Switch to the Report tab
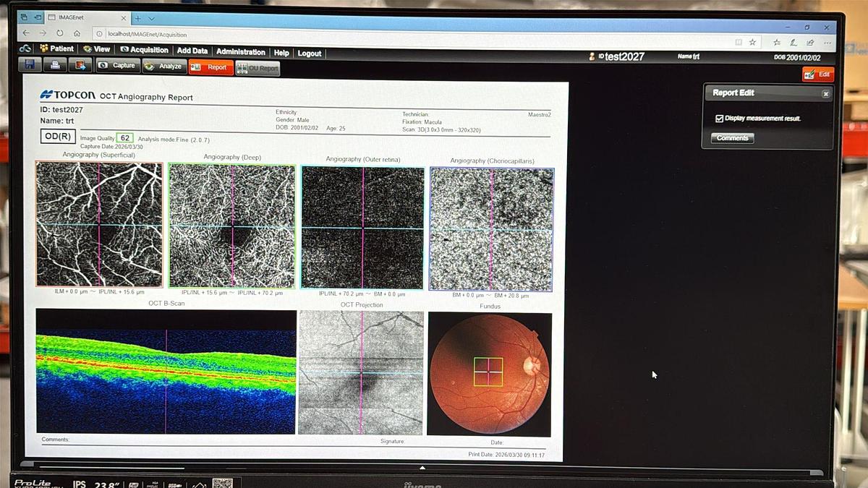868x488 pixels. pyautogui.click(x=211, y=67)
